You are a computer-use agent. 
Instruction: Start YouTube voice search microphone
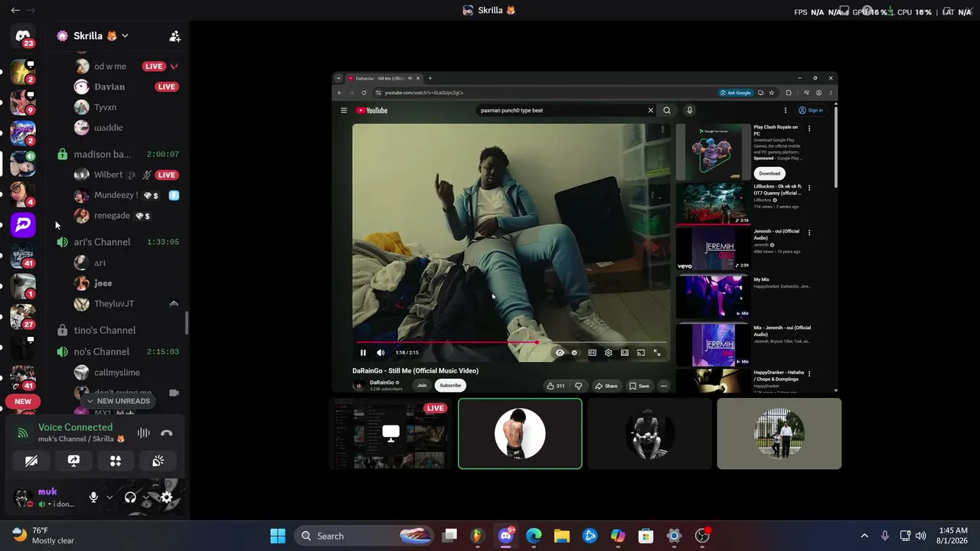click(689, 110)
